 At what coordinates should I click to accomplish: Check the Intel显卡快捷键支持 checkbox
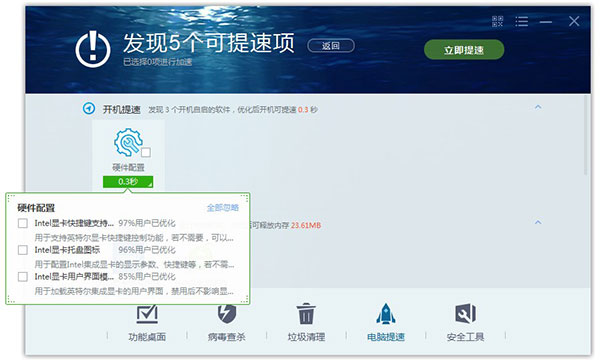pos(23,223)
